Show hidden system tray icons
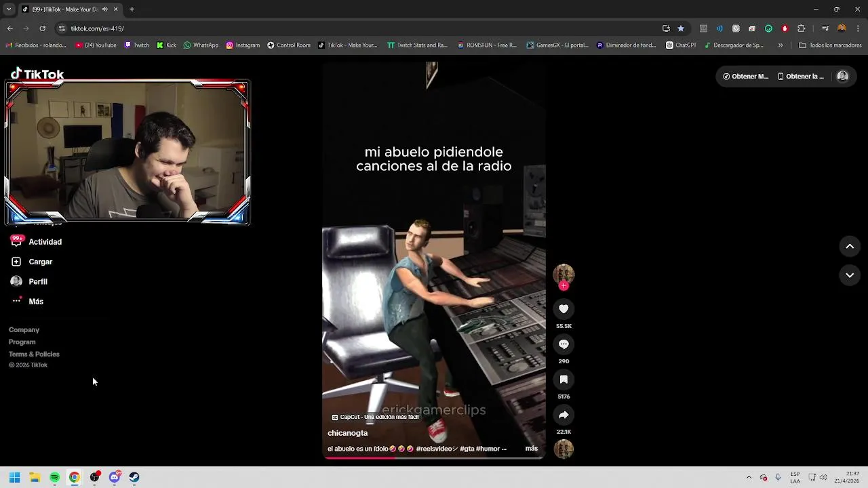 click(x=749, y=477)
